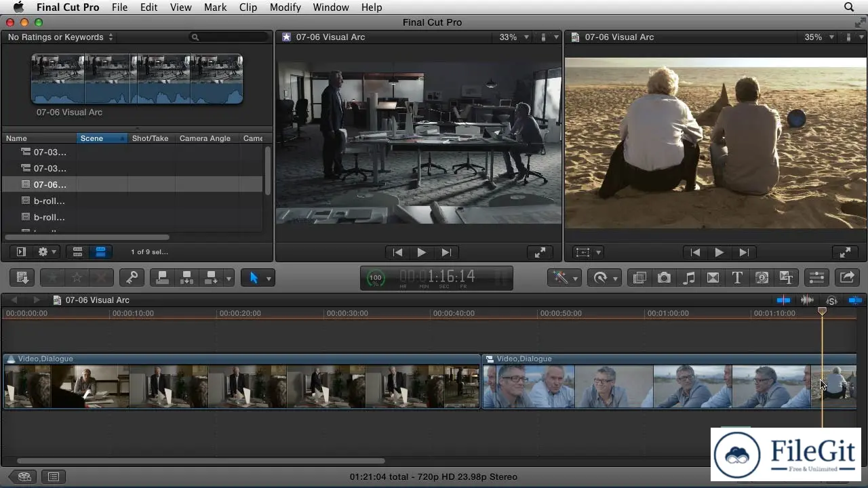The height and width of the screenshot is (488, 868).
Task: Open the Mark menu
Action: (x=215, y=7)
